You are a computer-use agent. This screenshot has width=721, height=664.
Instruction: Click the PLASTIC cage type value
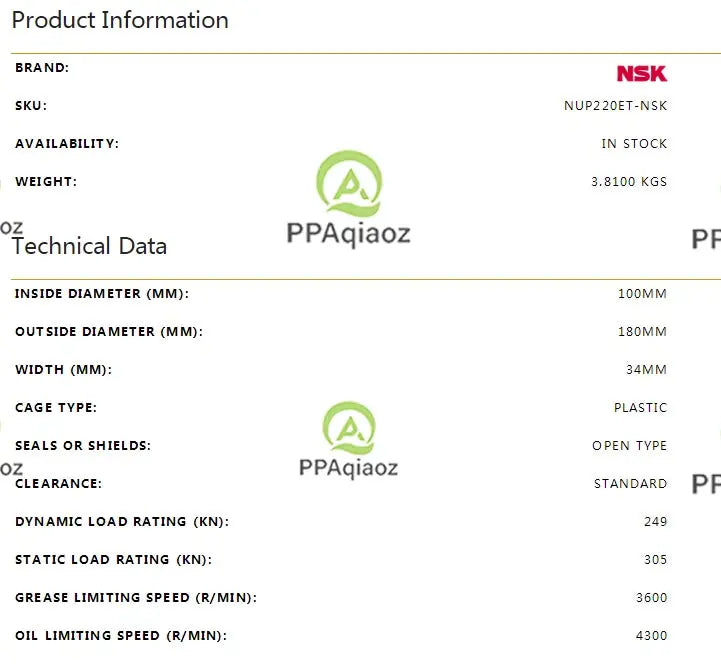640,408
